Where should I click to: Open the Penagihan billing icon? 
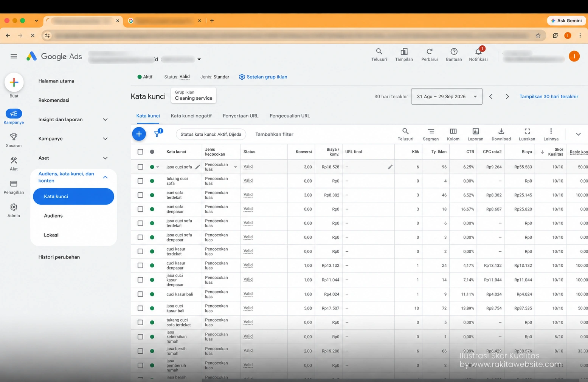(x=14, y=184)
